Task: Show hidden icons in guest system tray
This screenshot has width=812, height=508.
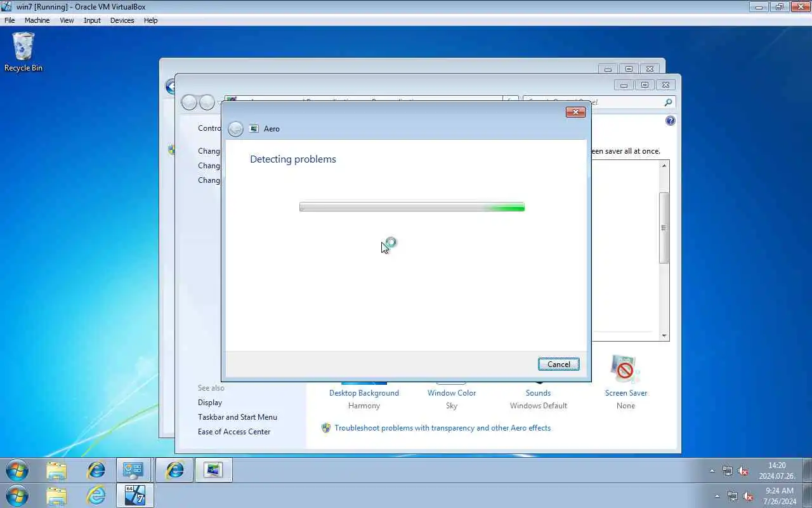Action: (x=712, y=471)
